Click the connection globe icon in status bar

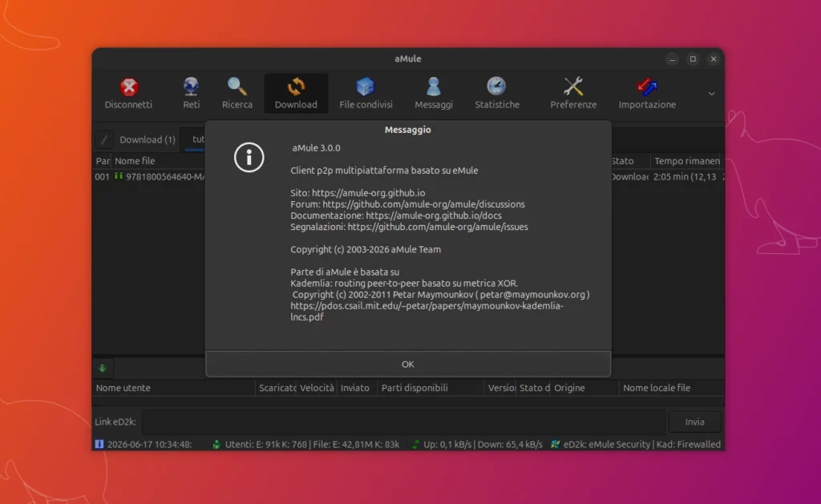[x=555, y=445]
